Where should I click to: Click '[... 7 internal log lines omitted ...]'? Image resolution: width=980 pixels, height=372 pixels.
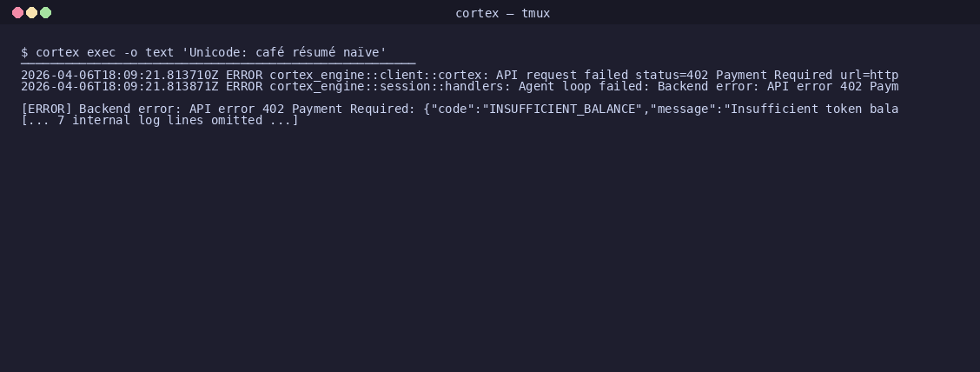tap(160, 120)
